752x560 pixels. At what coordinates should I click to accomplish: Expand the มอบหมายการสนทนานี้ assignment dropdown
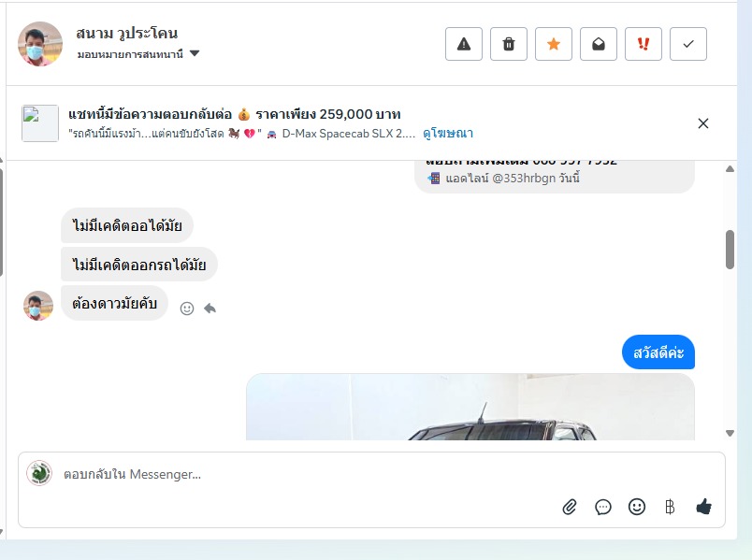coord(138,53)
